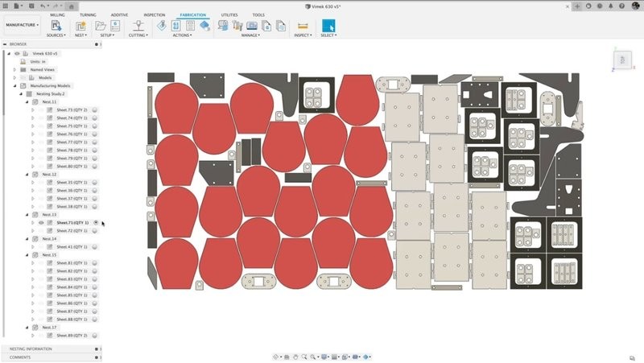Image resolution: width=644 pixels, height=363 pixels.
Task: Click the Sources tool icon
Action: tap(56, 26)
